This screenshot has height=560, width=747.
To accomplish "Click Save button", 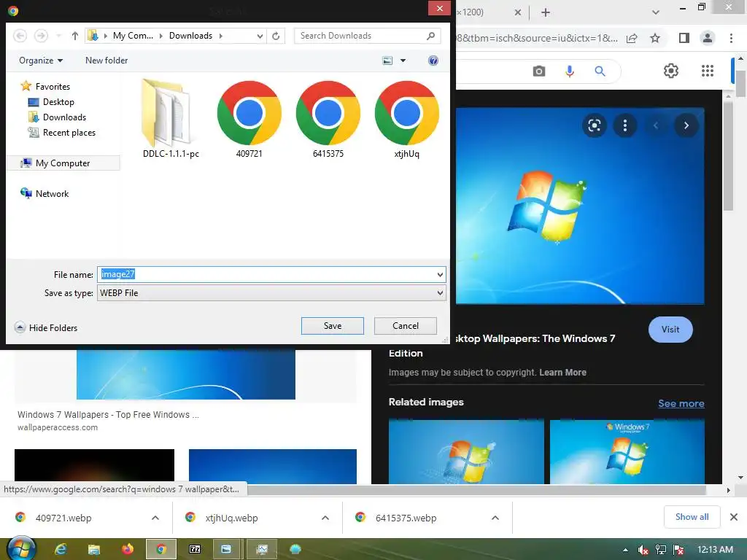I will 333,326.
